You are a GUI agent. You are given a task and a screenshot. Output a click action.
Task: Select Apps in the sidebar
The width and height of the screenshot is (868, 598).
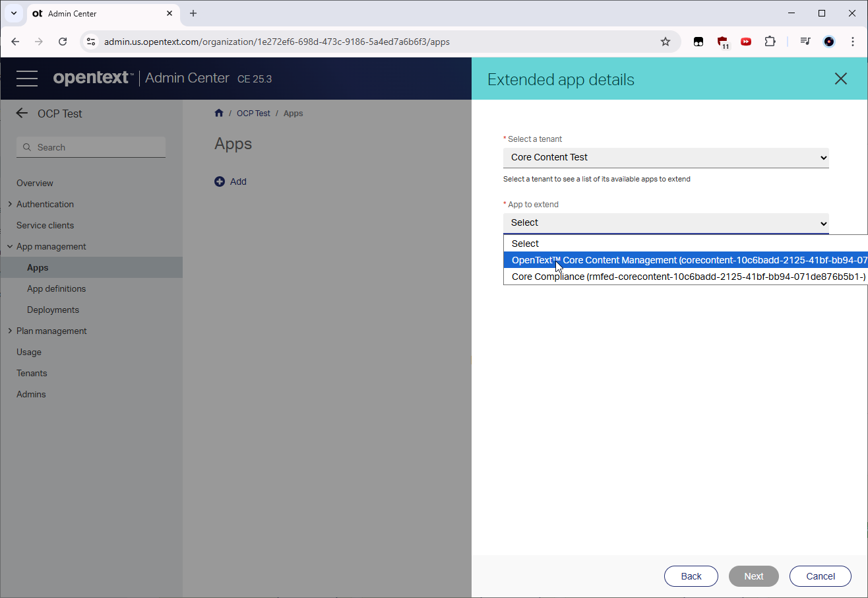point(91,267)
